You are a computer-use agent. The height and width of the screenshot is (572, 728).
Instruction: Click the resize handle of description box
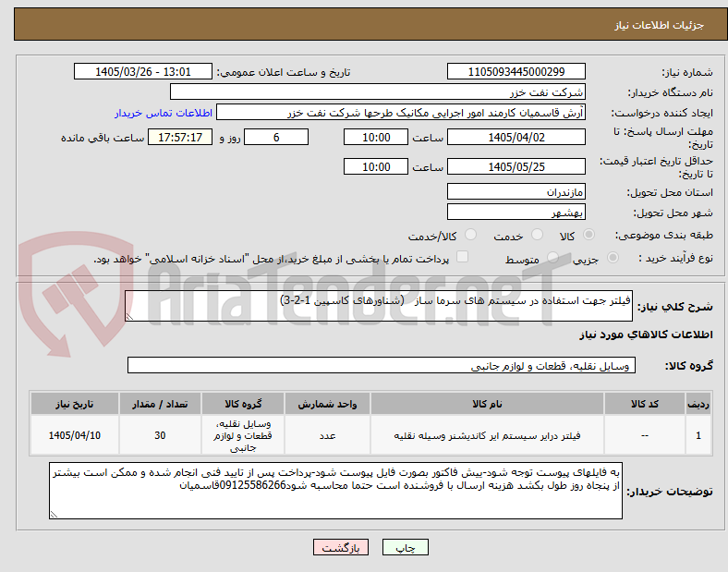(x=129, y=317)
